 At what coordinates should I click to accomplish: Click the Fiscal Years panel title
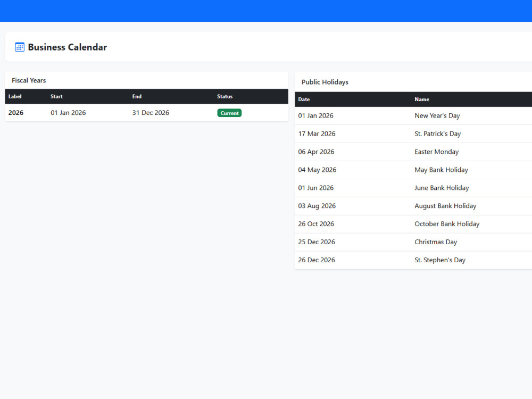(x=29, y=80)
